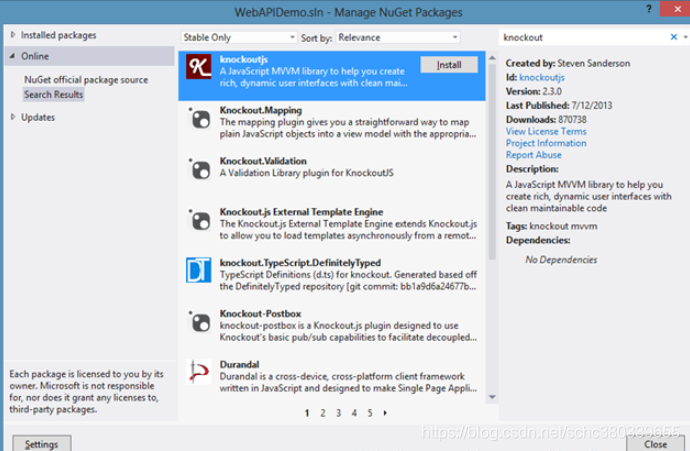Image resolution: width=690 pixels, height=451 pixels.
Task: Select the Knockout.Mapping package title
Action: point(261,110)
